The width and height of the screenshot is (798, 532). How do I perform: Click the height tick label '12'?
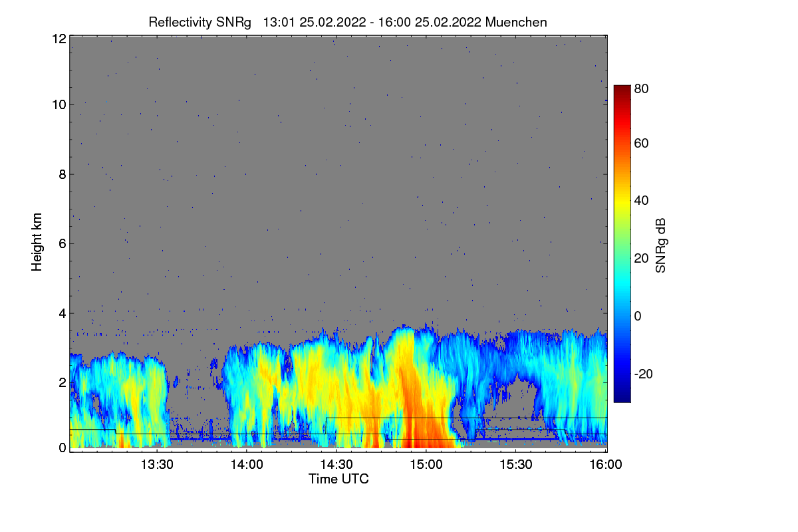coord(59,39)
